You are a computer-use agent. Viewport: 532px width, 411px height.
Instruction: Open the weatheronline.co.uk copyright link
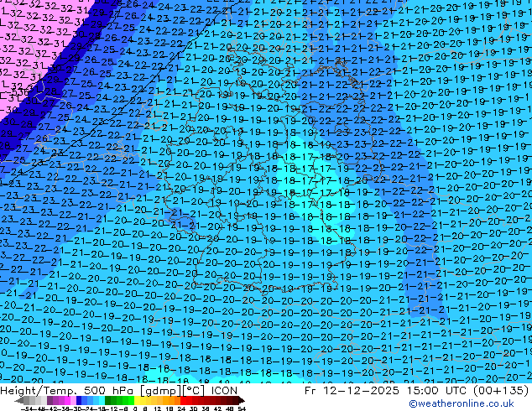(x=462, y=403)
